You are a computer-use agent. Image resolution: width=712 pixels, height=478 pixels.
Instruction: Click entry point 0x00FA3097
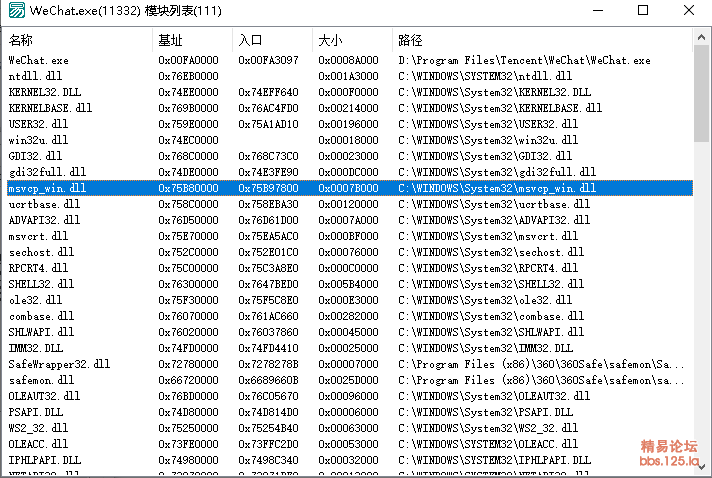[x=268, y=60]
